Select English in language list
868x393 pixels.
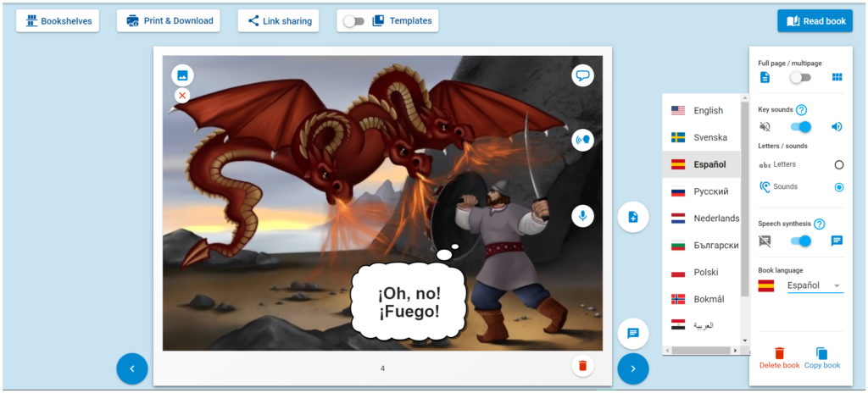pos(701,111)
